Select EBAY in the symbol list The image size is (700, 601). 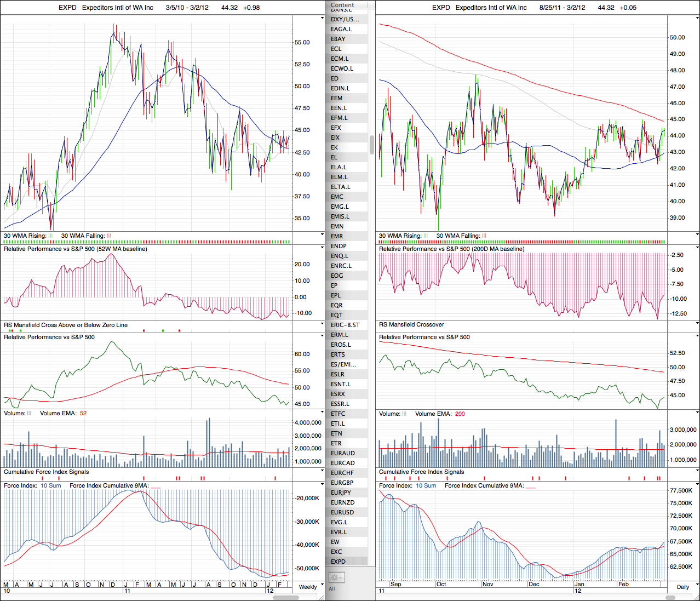coord(338,39)
